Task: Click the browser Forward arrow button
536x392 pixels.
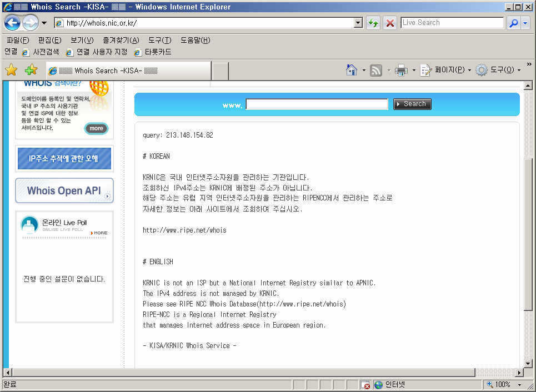Action: tap(31, 23)
